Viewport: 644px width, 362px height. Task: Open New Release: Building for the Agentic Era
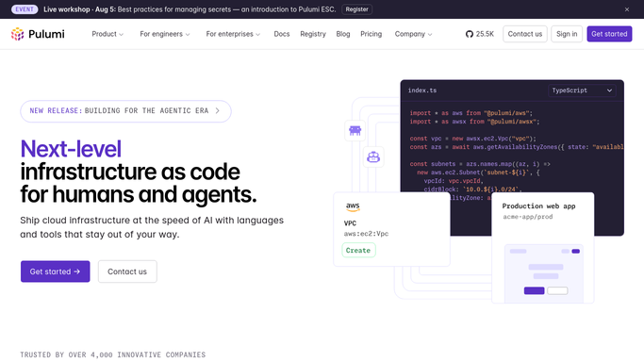click(125, 111)
